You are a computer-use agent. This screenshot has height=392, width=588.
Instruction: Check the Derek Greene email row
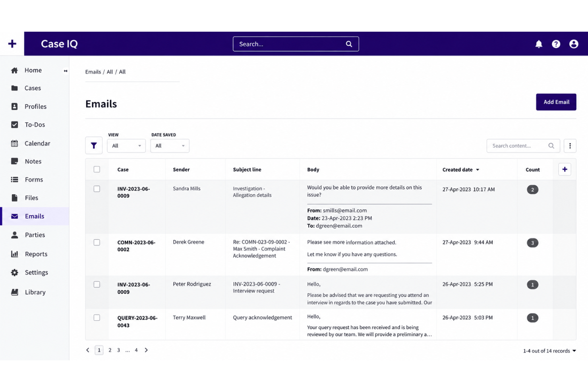tap(97, 242)
